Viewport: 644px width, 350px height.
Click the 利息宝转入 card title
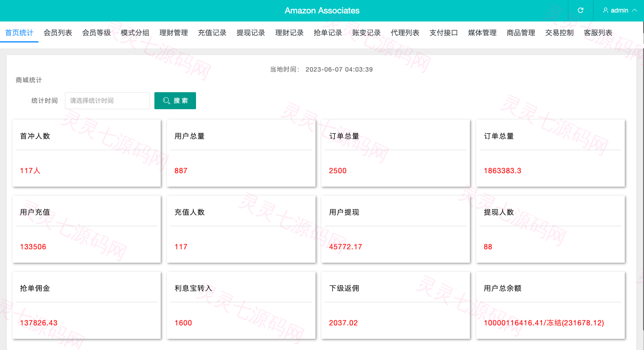point(193,288)
